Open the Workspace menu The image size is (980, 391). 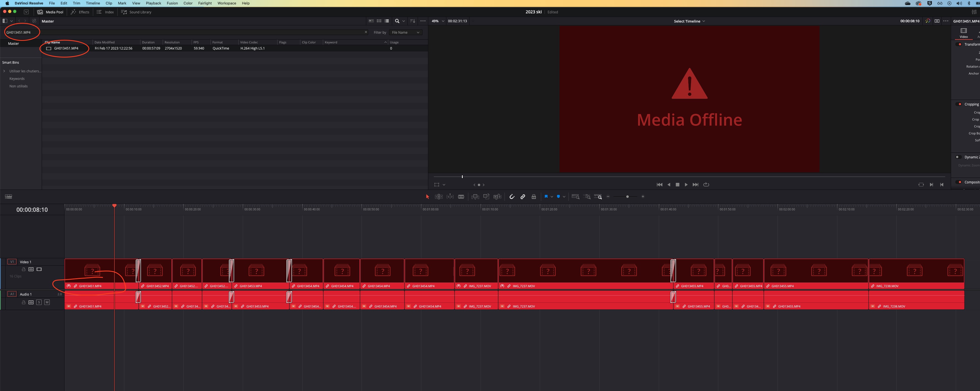pyautogui.click(x=227, y=3)
